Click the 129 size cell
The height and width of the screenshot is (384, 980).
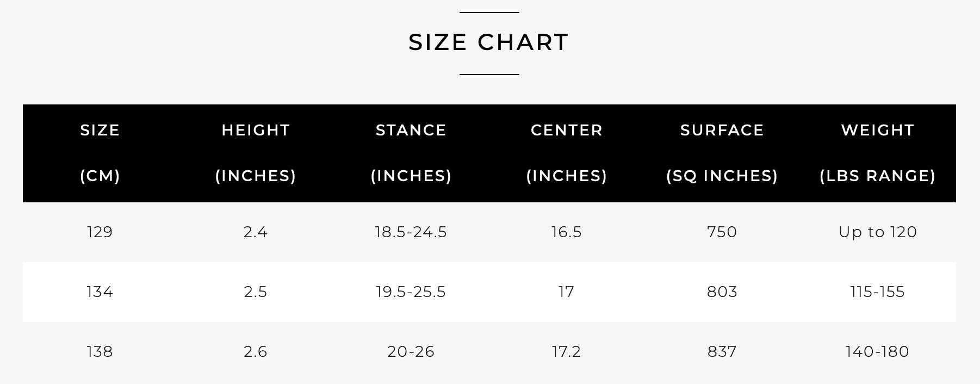coord(100,232)
